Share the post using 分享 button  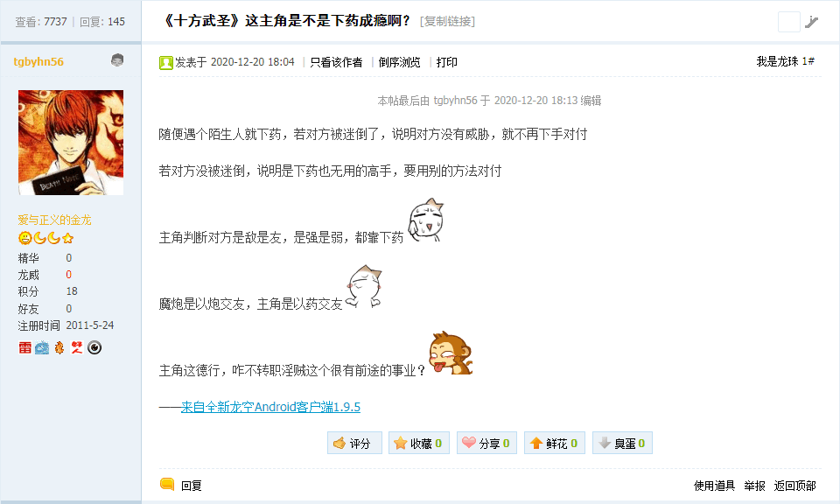tap(487, 443)
